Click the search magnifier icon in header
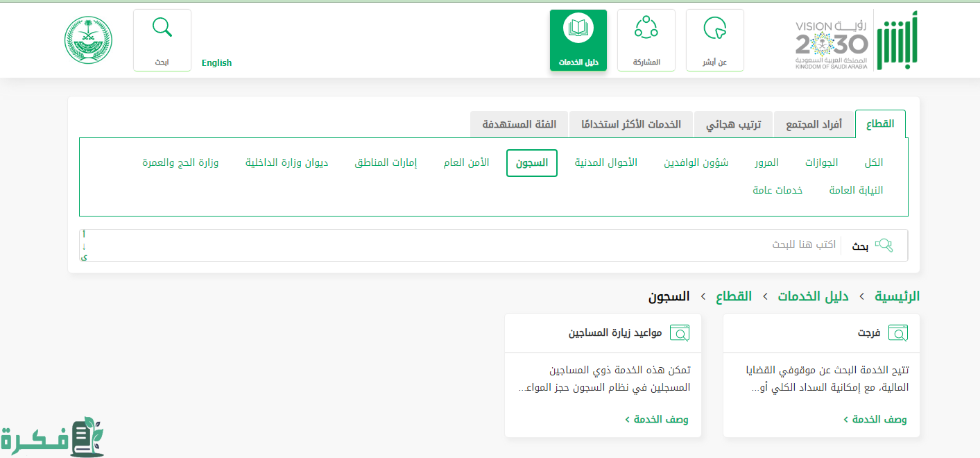The image size is (980, 458). click(162, 29)
